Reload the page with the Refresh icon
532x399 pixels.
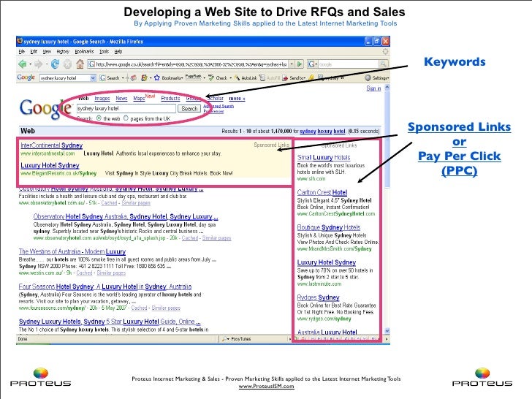(55, 64)
